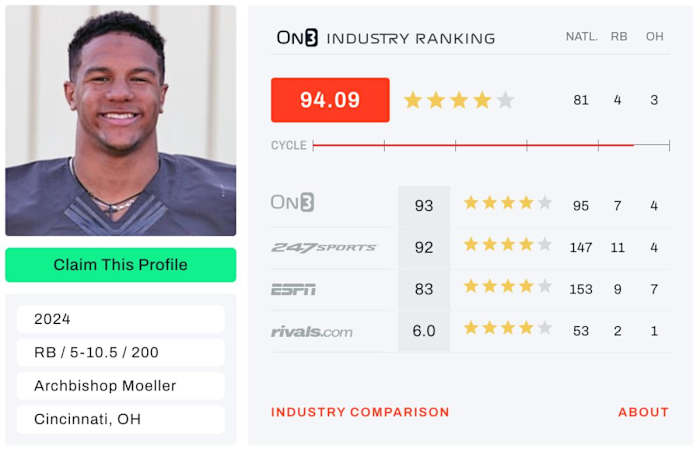
Task: Click the On3 row star rating
Action: (x=507, y=204)
